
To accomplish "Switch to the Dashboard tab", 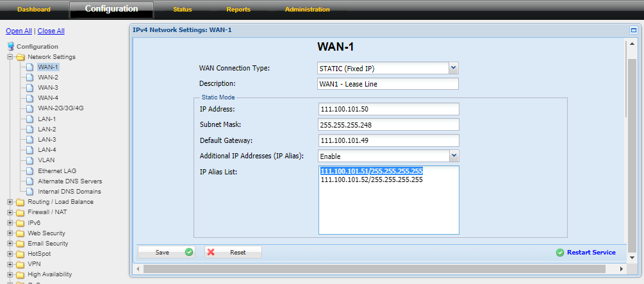I will [33, 10].
